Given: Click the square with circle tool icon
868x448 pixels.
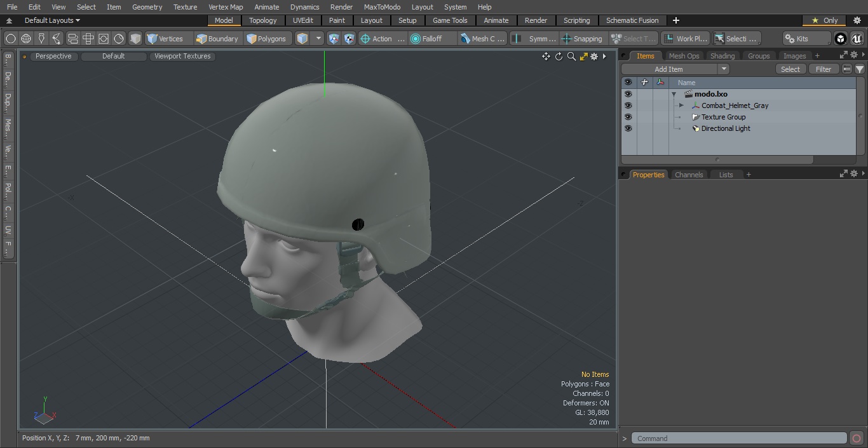Looking at the screenshot, I should [104, 39].
